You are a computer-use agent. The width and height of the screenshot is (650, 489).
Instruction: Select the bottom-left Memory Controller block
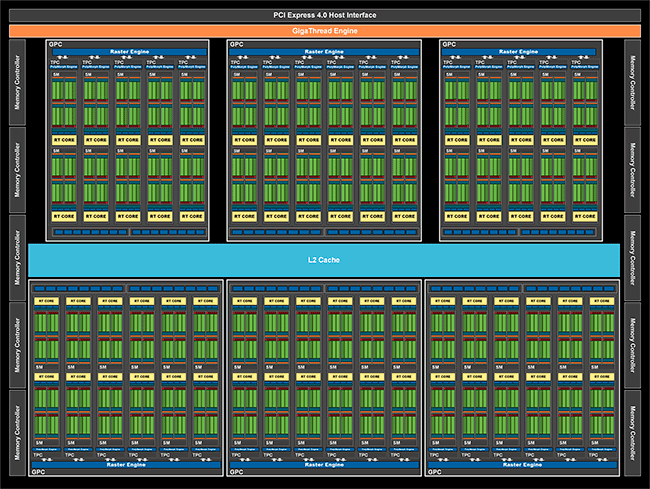point(15,434)
